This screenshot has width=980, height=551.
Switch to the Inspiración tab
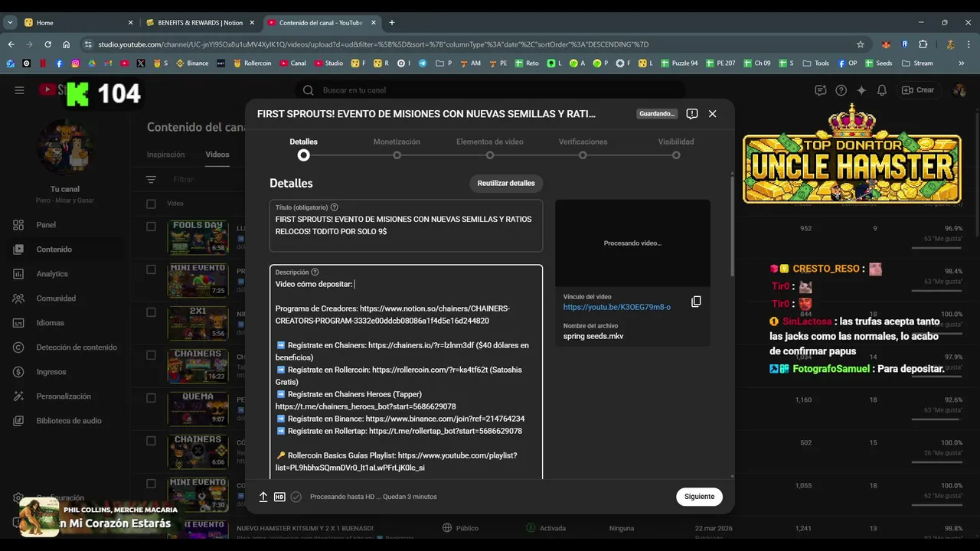[x=166, y=155]
